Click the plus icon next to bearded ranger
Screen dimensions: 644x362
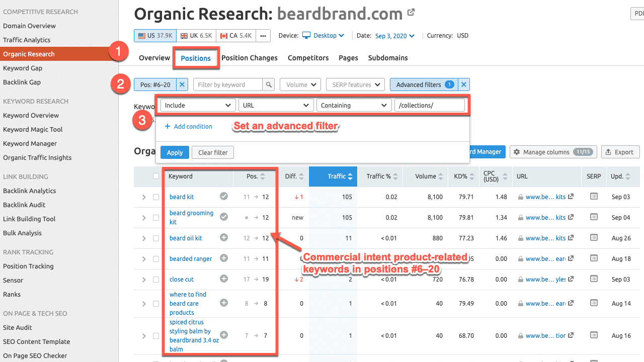click(x=224, y=258)
